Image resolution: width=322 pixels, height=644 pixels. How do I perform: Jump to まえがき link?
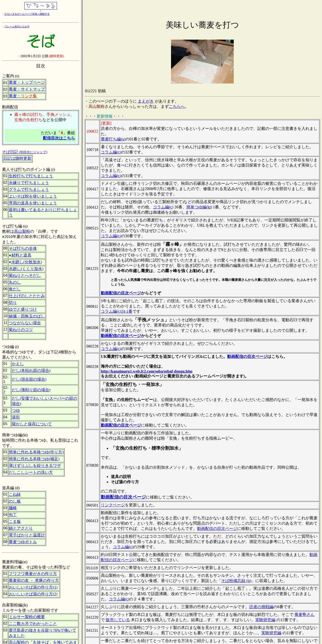pos(145,101)
